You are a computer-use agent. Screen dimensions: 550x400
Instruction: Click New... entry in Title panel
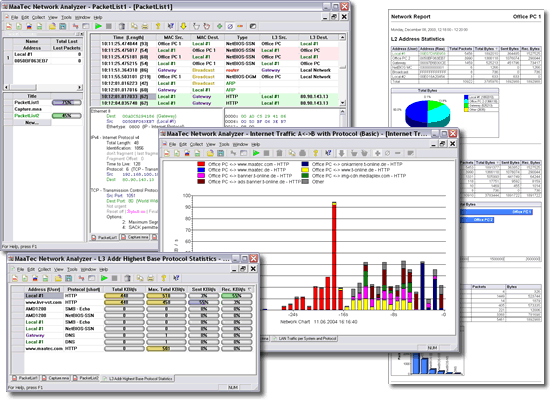click(32, 122)
